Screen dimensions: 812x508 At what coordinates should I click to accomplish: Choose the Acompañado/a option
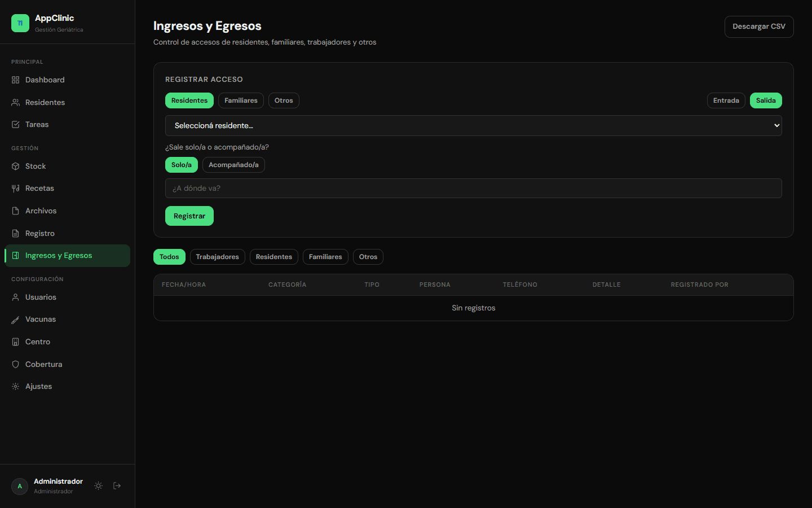pyautogui.click(x=233, y=165)
